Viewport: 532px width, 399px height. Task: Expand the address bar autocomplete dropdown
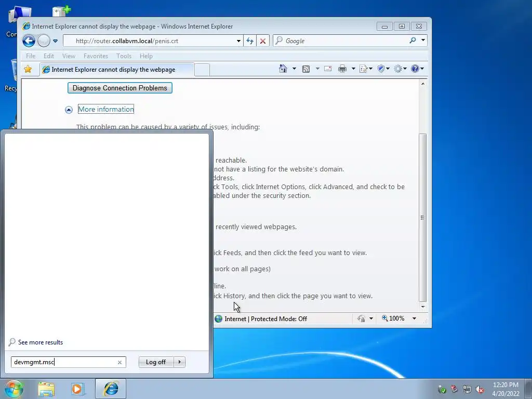[x=239, y=41]
